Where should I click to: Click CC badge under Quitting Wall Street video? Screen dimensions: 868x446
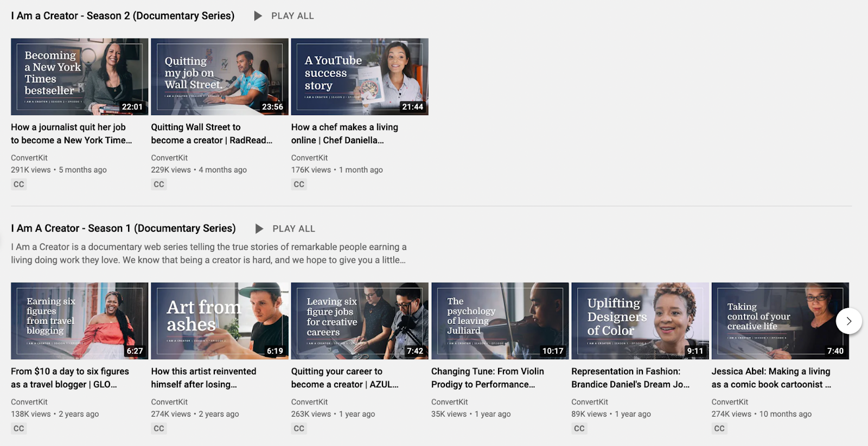click(x=159, y=184)
